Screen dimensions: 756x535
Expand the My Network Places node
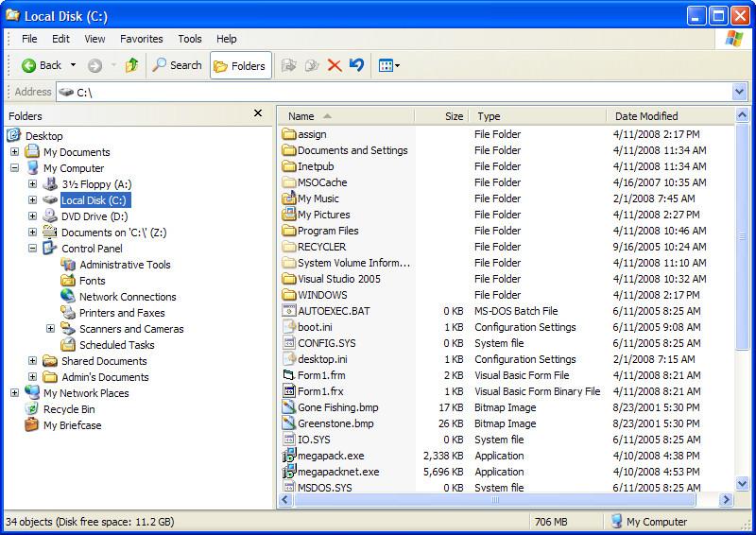tap(14, 392)
